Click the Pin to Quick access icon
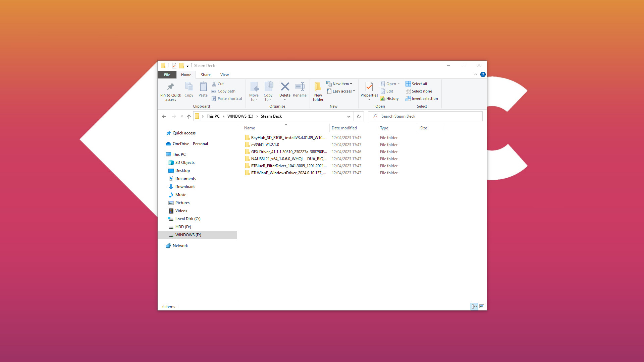This screenshot has height=362, width=644. click(x=170, y=86)
